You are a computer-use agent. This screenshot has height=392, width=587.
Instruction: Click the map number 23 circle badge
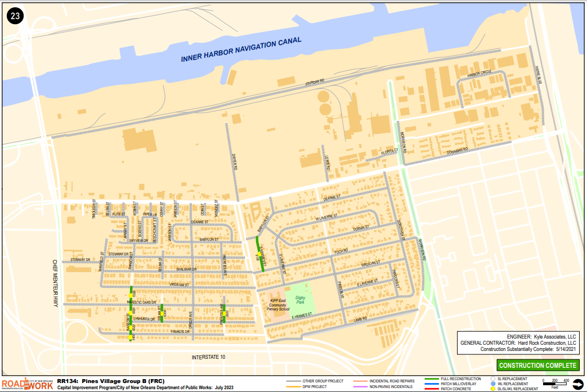click(x=15, y=16)
